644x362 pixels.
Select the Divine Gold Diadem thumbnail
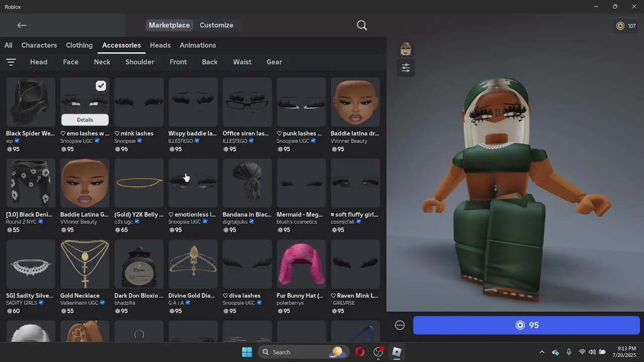point(193,264)
